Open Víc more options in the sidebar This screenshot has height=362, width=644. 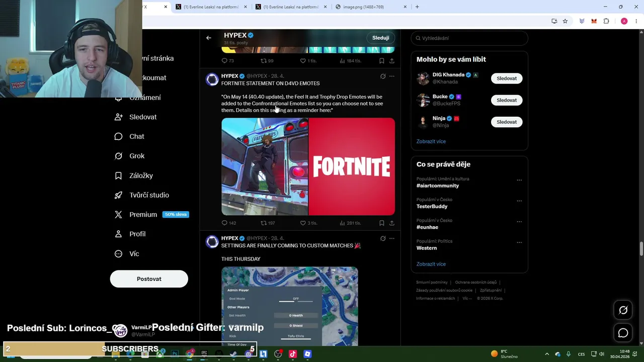click(x=127, y=254)
